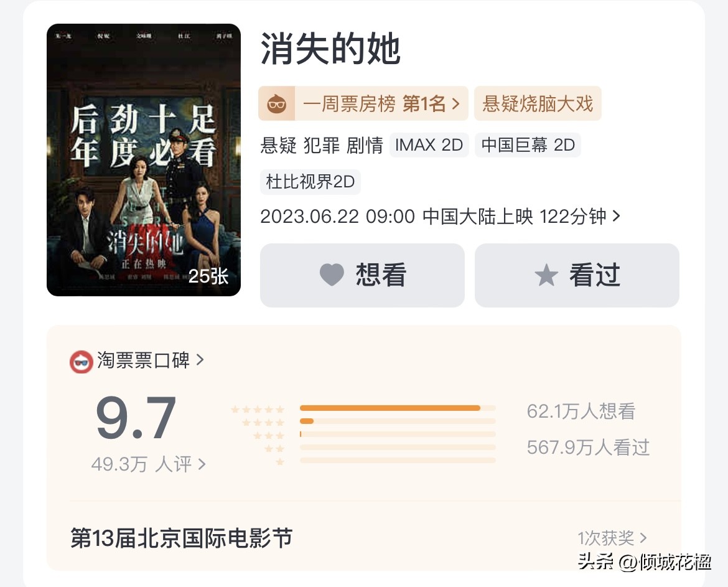Image resolution: width=728 pixels, height=587 pixels.
Task: Open 49.3万 人评 ratings list
Action: (x=146, y=464)
